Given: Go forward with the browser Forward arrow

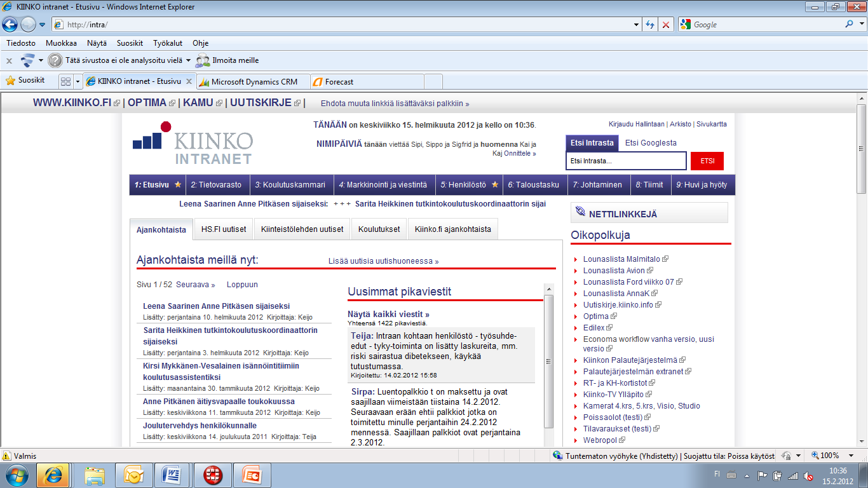Looking at the screenshot, I should (28, 24).
